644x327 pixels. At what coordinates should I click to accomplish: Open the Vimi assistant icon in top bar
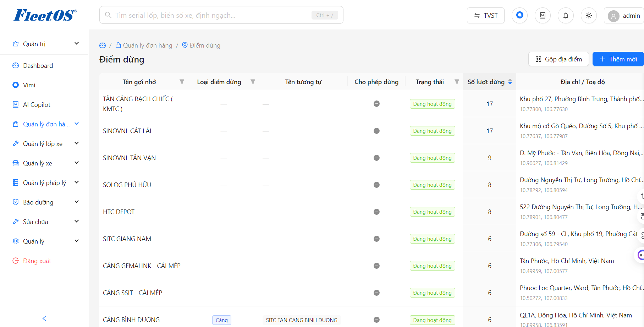click(x=519, y=15)
